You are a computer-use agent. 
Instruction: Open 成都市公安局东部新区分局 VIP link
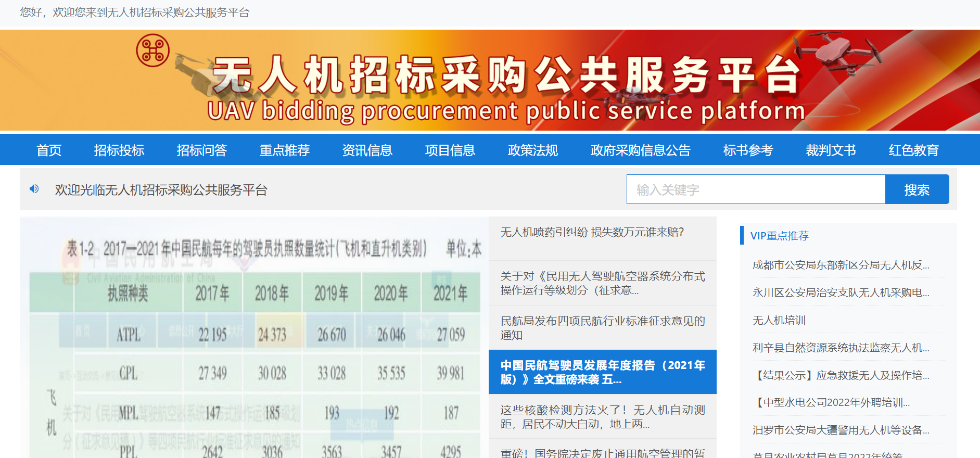click(841, 265)
